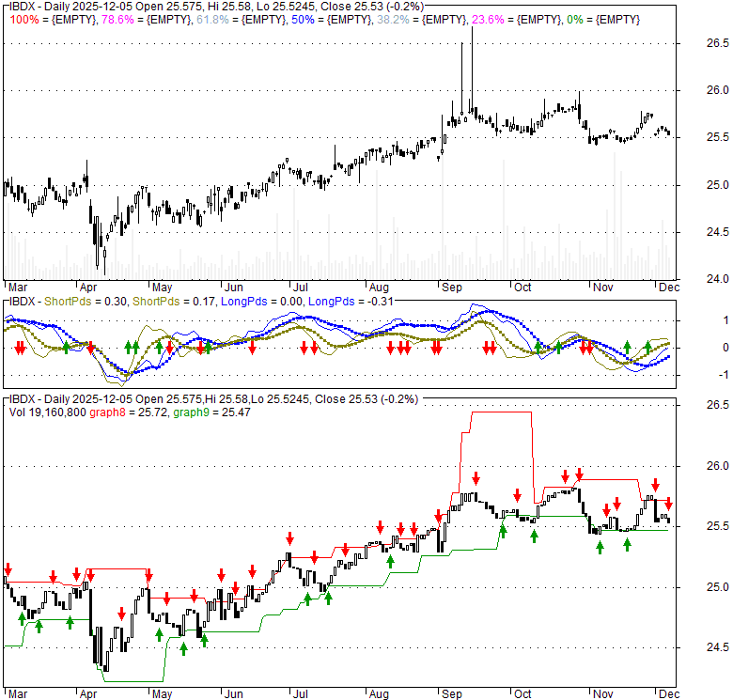Click the leftmost red down arrow in the bottom price chart
Viewport: 733px width, 700px height.
[x=8, y=569]
